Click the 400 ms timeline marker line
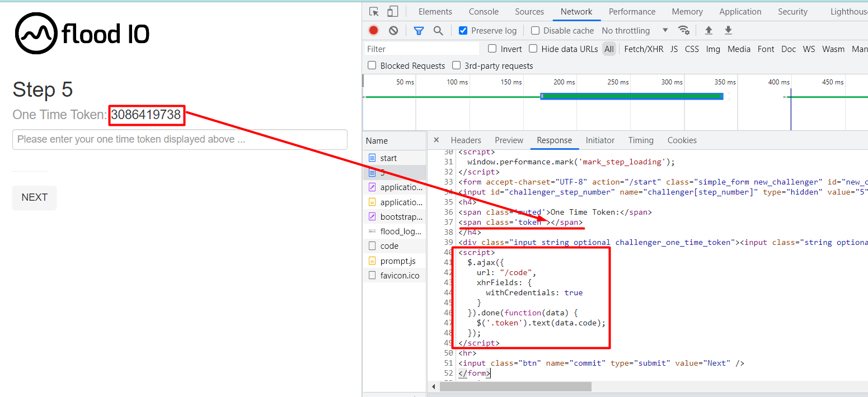Image resolution: width=868 pixels, height=397 pixels. 791,109
